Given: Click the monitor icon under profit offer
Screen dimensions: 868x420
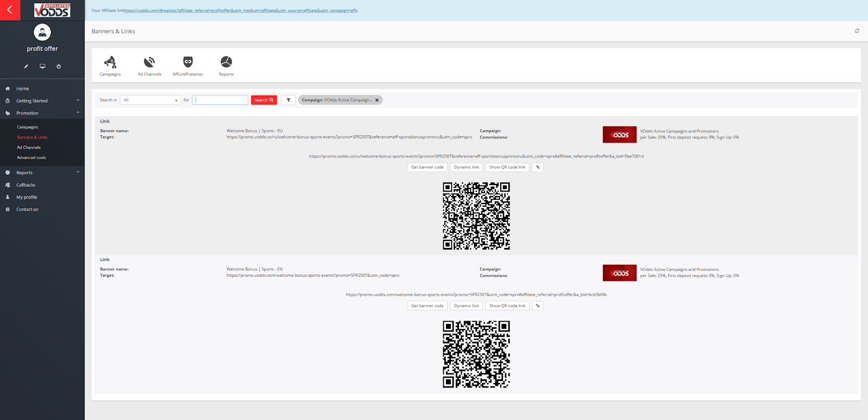Looking at the screenshot, I should [42, 66].
